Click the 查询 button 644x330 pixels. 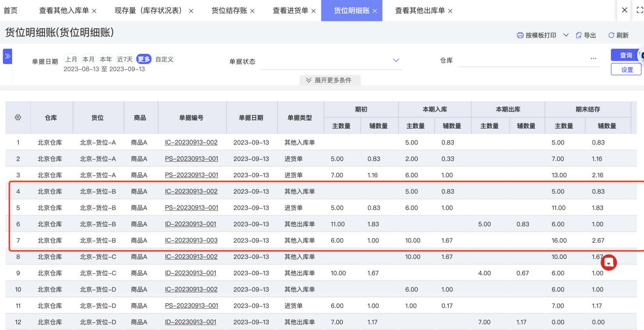point(626,55)
